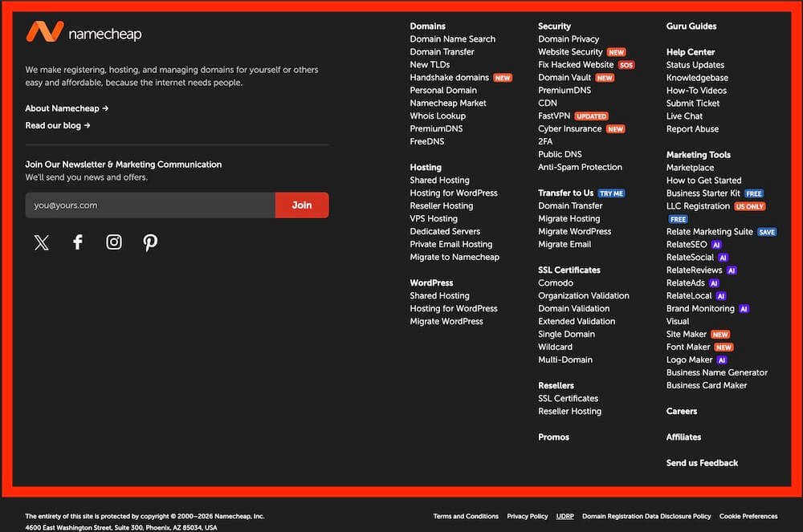Open Domain Vault link
The width and height of the screenshot is (803, 532).
(x=565, y=77)
